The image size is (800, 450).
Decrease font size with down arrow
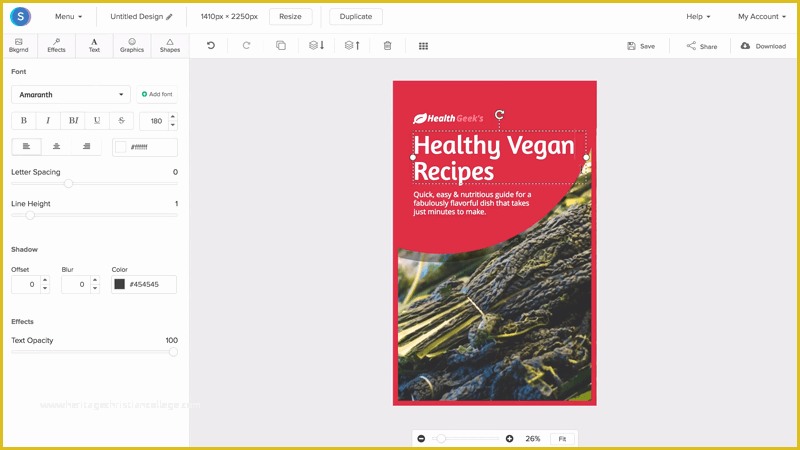click(173, 125)
